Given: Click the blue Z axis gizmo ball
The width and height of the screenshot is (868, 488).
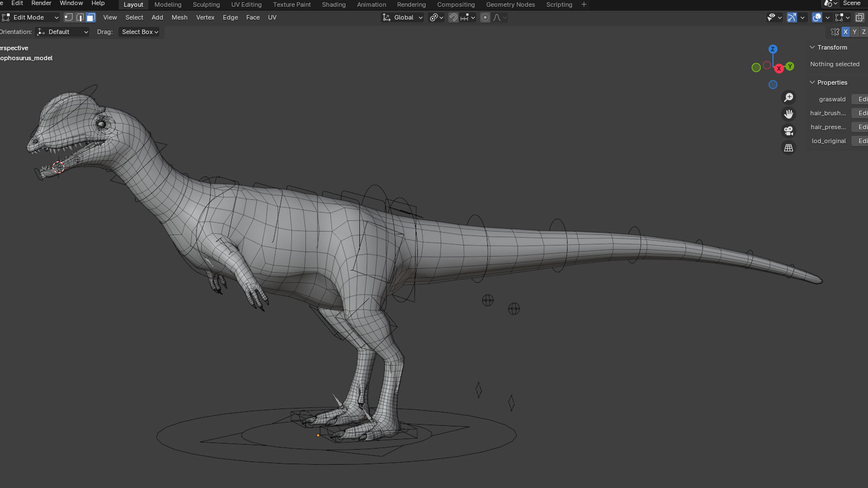Looking at the screenshot, I should click(x=773, y=49).
